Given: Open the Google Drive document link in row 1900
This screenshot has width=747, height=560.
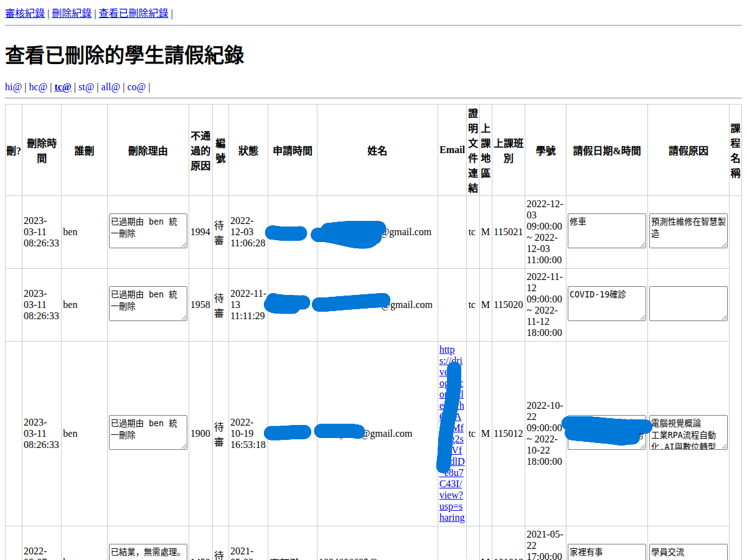Looking at the screenshot, I should tap(452, 433).
